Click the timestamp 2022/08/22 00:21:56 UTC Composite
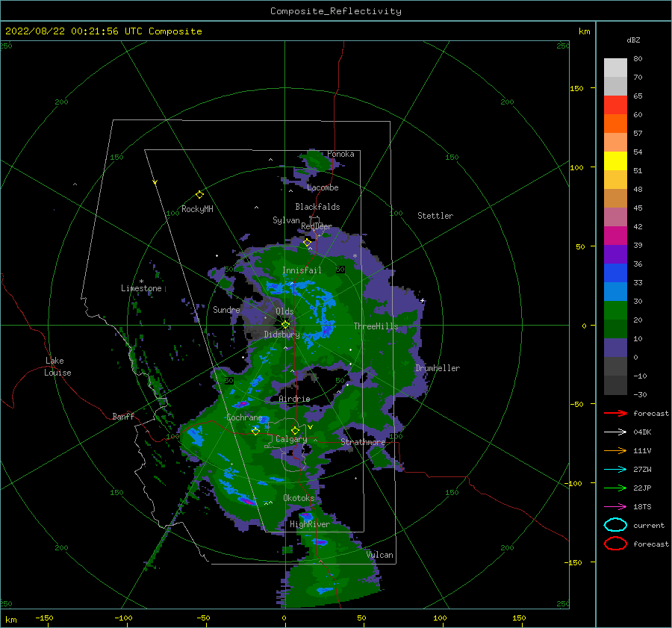The width and height of the screenshot is (672, 628). point(103,31)
